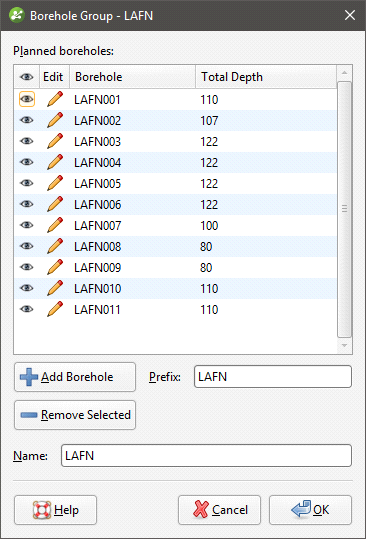Screen dimensions: 366x539
Task: Edit borehole LAFN001 with its pencil icon
Action: point(55,99)
